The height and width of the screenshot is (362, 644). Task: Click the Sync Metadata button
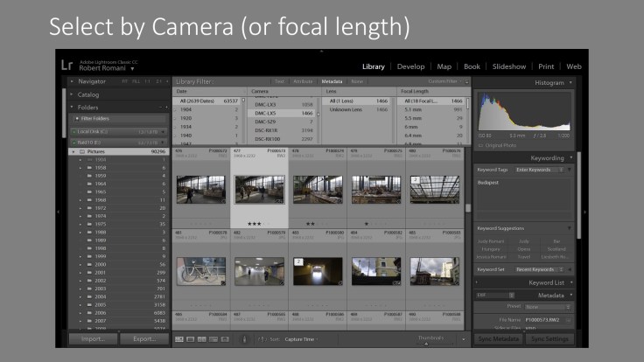point(499,338)
